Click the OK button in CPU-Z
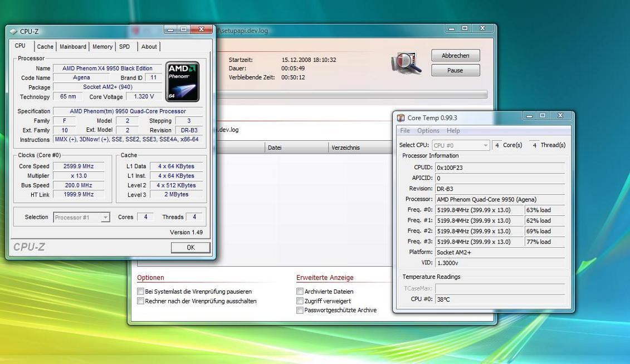 191,248
